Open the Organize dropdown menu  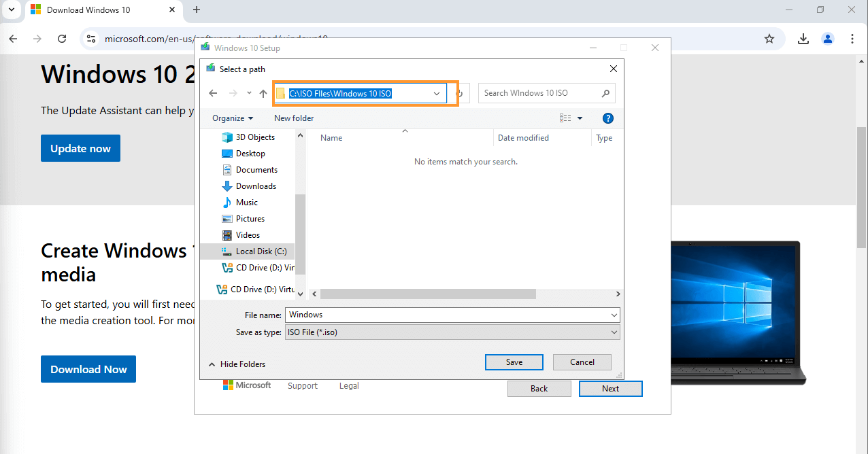(233, 118)
